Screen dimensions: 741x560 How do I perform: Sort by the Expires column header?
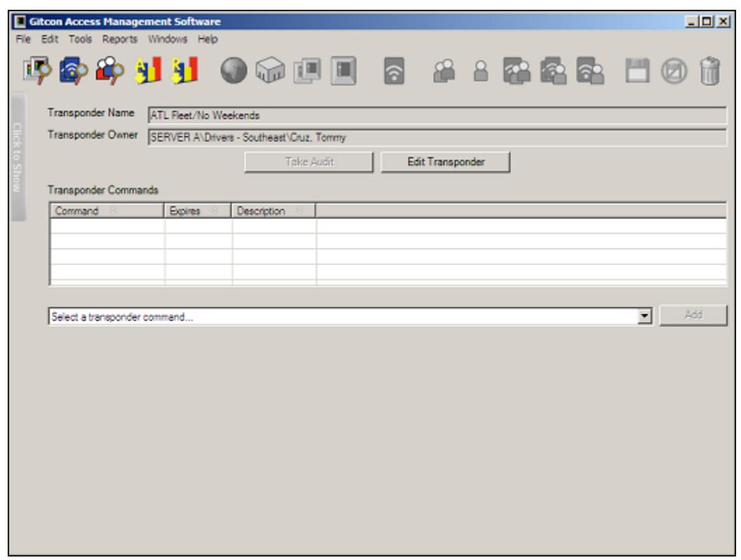(x=198, y=211)
